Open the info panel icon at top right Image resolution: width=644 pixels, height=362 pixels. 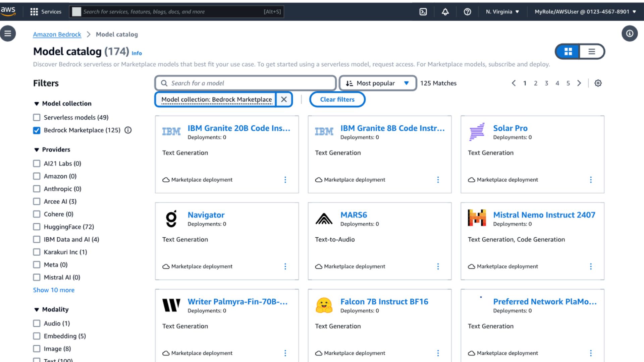coord(630,34)
